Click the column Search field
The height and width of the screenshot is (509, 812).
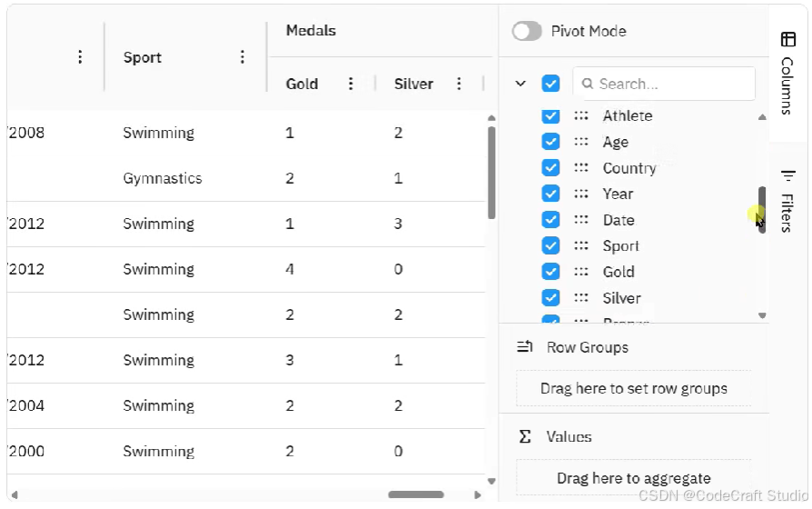[x=672, y=84]
